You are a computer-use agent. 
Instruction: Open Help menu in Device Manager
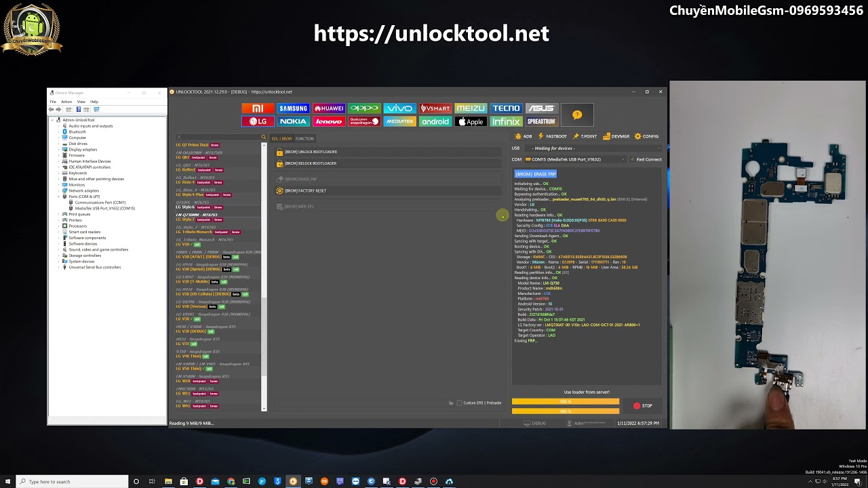tap(94, 102)
